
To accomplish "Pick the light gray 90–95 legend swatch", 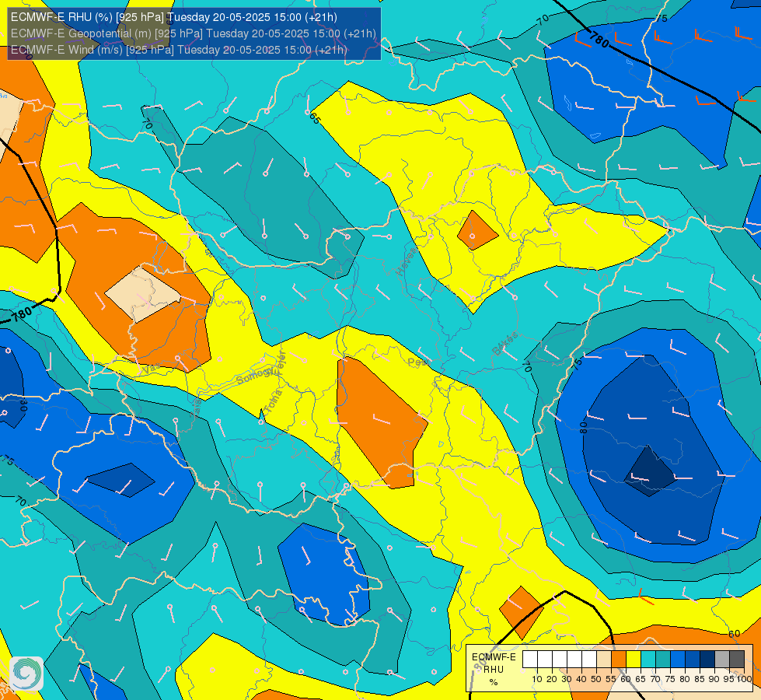I will click(x=722, y=659).
